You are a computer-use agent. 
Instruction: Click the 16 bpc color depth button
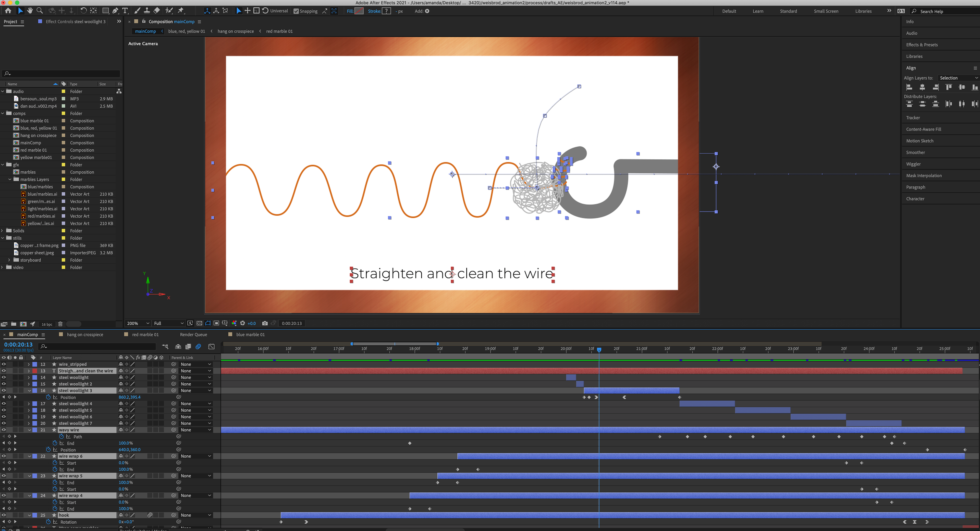coord(47,324)
